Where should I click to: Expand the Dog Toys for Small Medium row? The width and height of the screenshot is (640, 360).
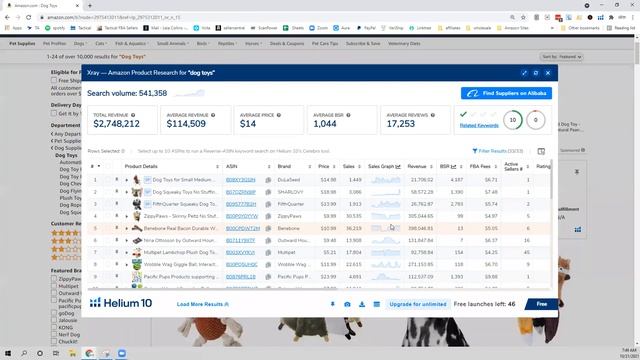[127, 180]
